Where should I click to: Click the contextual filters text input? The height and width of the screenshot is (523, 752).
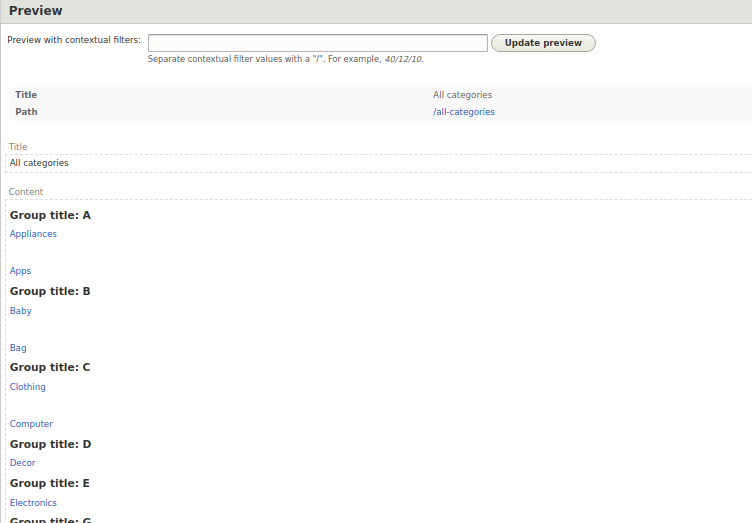pyautogui.click(x=317, y=43)
